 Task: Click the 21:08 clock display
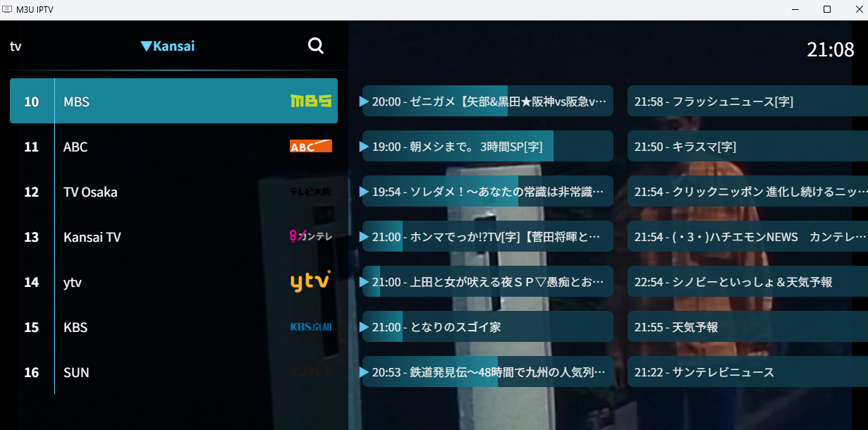point(830,49)
